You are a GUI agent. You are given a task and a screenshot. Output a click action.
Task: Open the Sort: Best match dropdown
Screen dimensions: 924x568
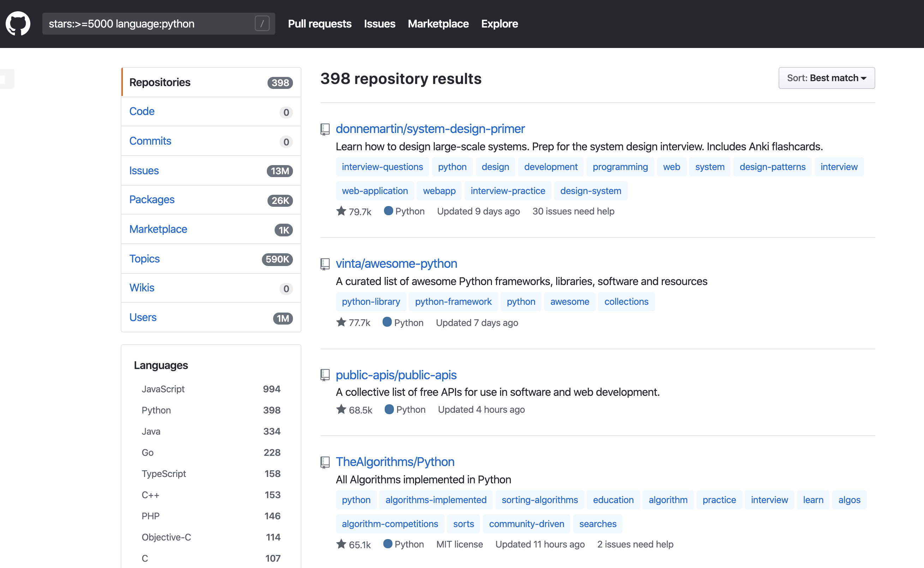tap(826, 78)
